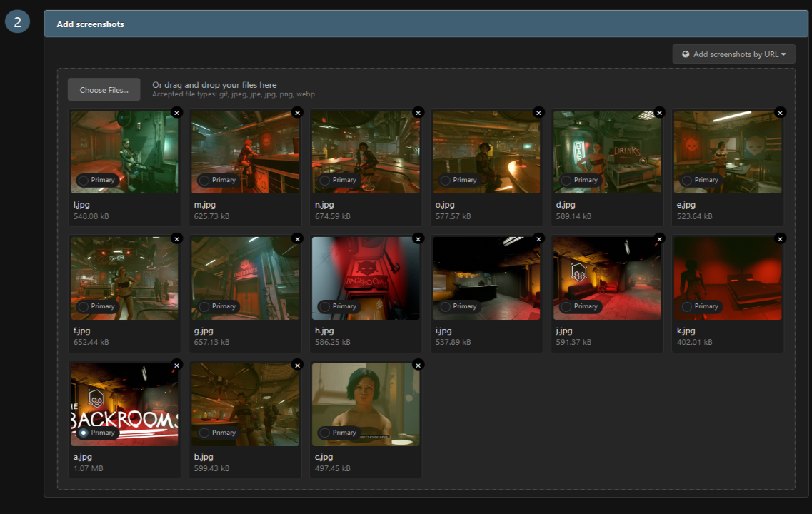
Task: Open Add screenshots by URL dropdown
Action: click(x=734, y=54)
